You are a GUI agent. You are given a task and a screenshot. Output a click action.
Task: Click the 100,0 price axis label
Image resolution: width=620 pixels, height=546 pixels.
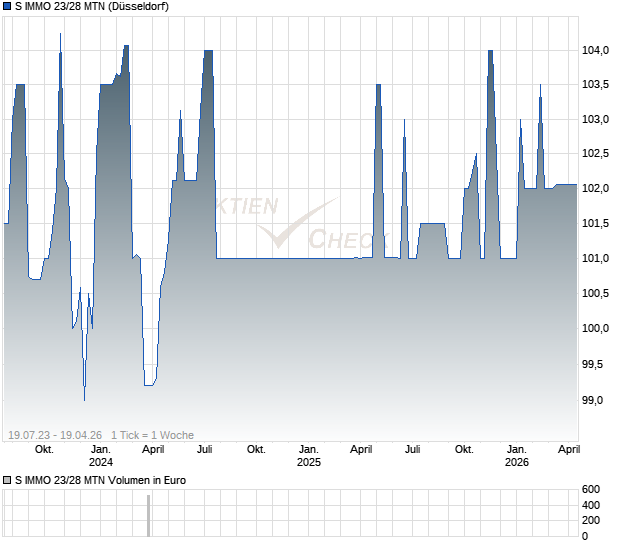click(595, 328)
